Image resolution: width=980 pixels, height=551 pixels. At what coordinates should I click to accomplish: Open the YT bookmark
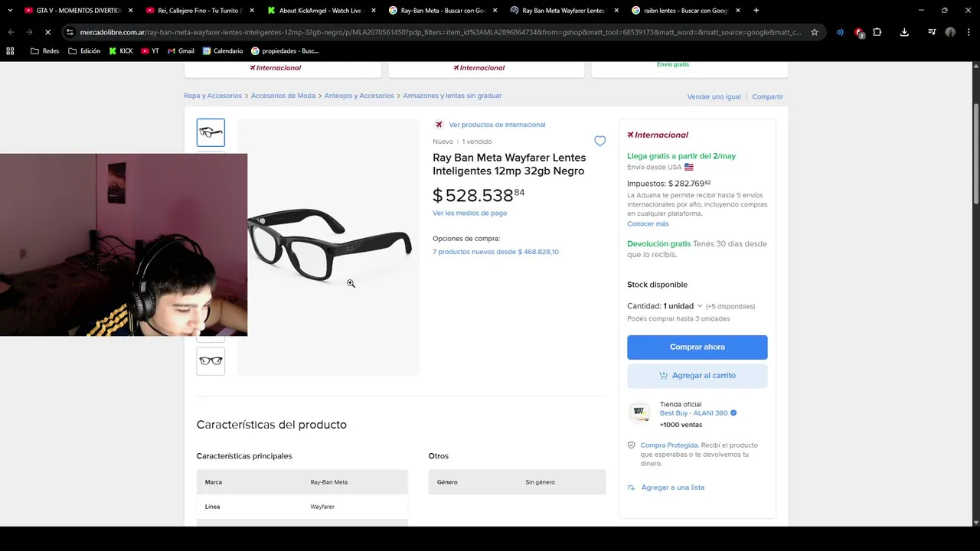click(150, 51)
